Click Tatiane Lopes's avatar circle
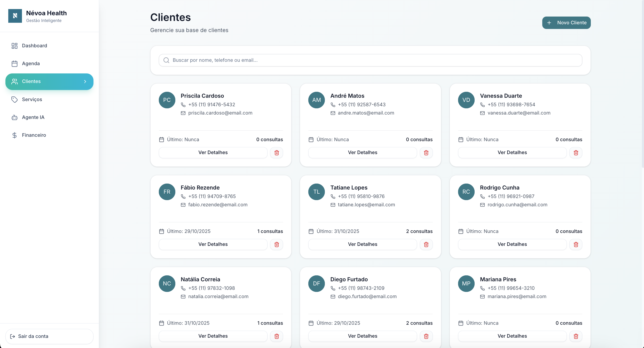This screenshot has width=644, height=348. click(316, 192)
